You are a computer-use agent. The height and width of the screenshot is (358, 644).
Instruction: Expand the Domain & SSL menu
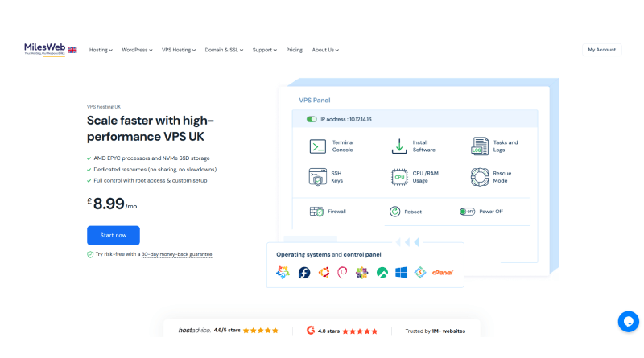224,50
